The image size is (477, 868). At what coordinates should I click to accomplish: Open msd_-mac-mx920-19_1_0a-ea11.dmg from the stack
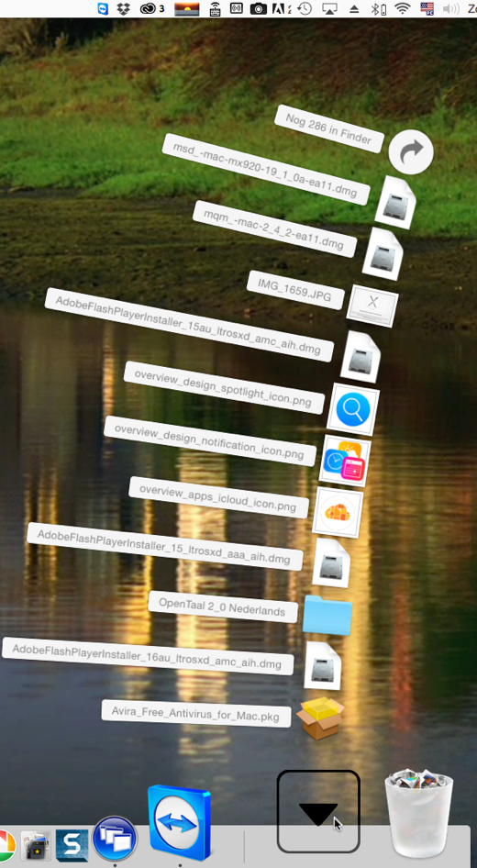[x=395, y=202]
